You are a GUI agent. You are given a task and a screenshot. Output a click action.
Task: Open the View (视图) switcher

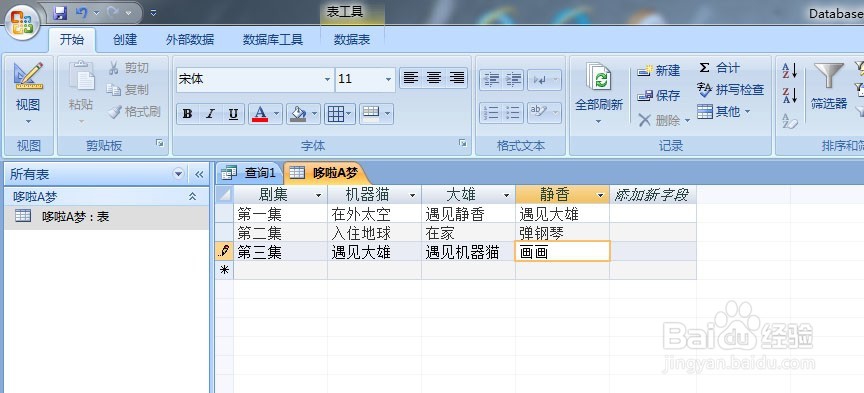(28, 94)
